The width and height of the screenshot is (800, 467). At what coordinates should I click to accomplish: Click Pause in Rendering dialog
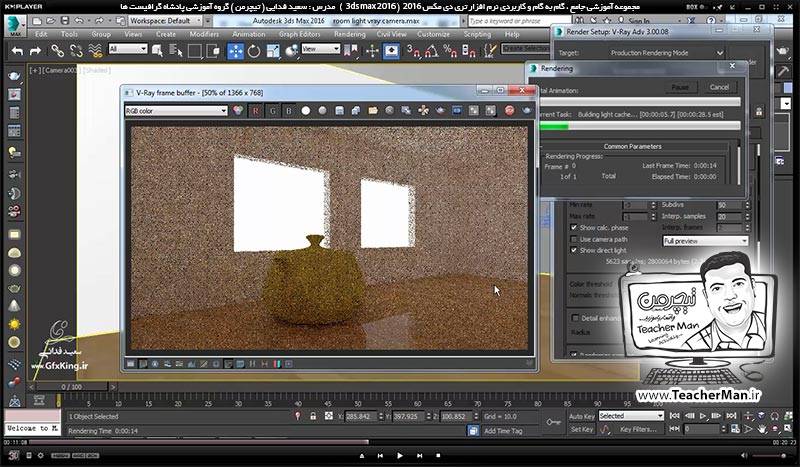point(680,87)
